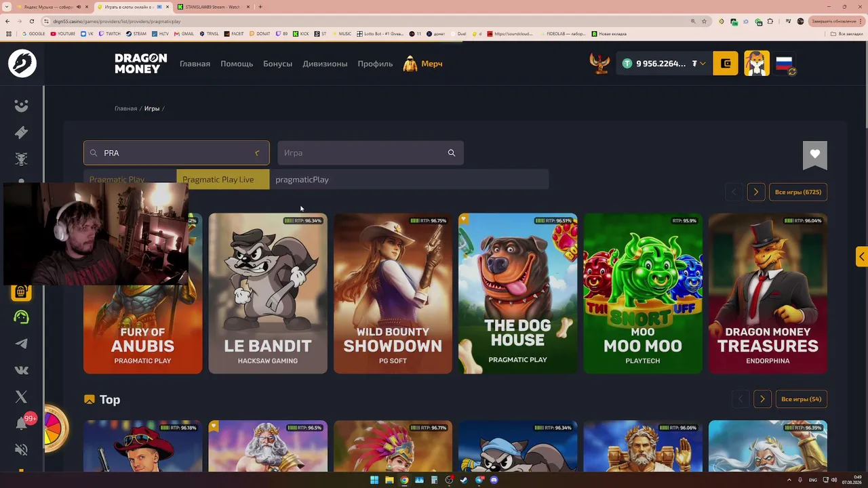The height and width of the screenshot is (488, 868).
Task: Change language via the Russian flag
Action: click(785, 64)
